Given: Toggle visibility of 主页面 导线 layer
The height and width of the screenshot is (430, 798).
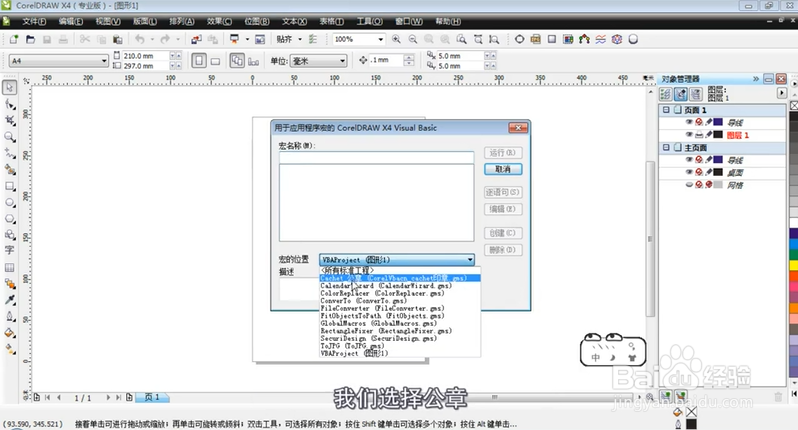Looking at the screenshot, I should click(689, 160).
